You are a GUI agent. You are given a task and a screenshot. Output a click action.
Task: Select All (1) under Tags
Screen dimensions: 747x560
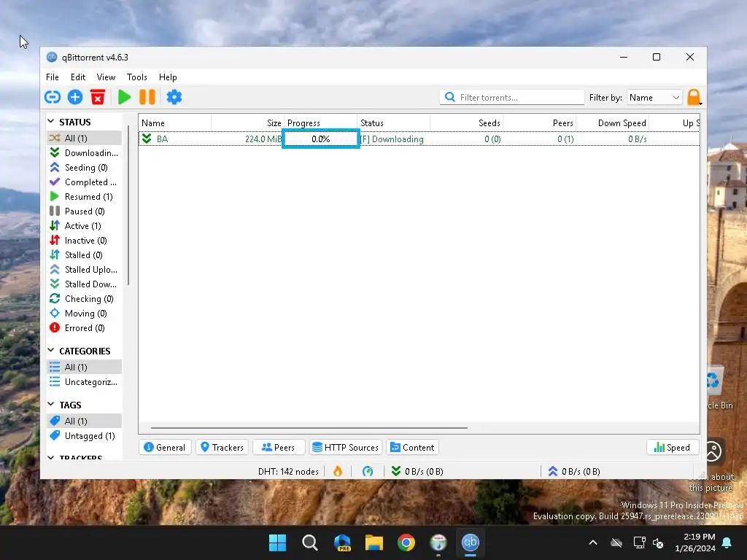tap(84, 421)
